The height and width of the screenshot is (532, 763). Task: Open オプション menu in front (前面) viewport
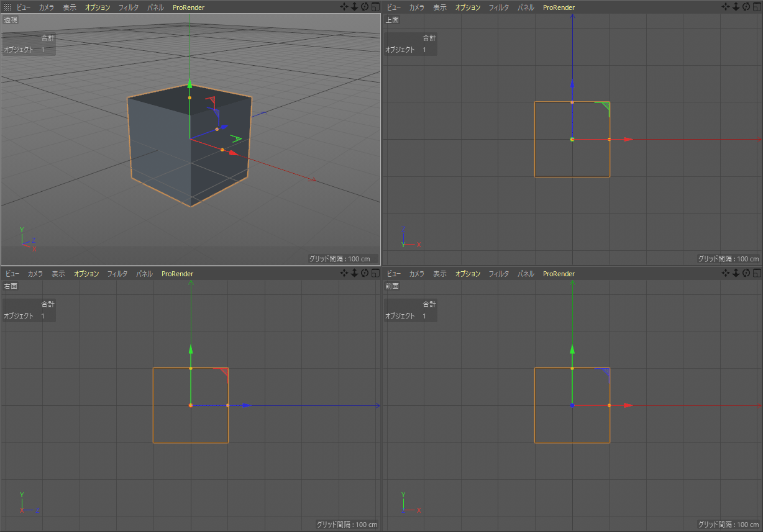click(468, 274)
